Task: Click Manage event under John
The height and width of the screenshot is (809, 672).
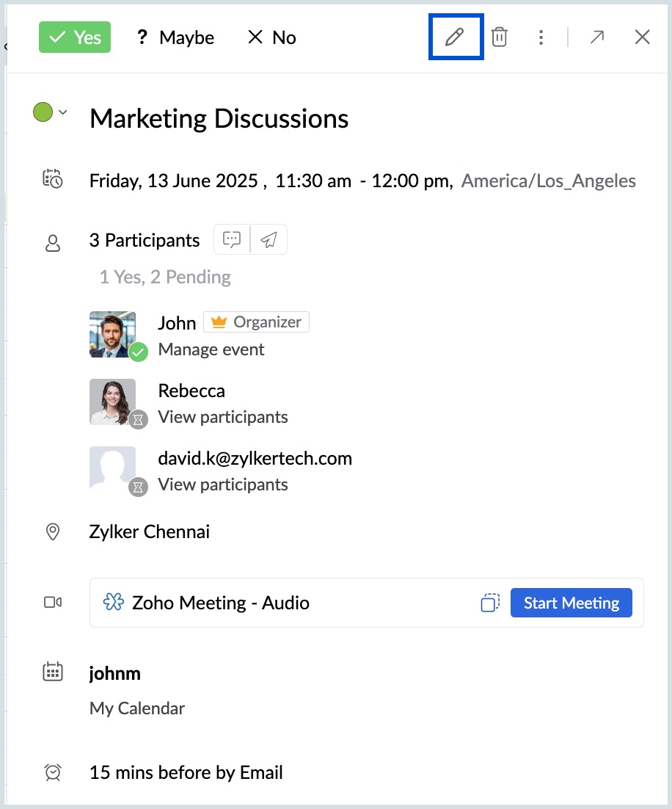Action: pyautogui.click(x=211, y=349)
